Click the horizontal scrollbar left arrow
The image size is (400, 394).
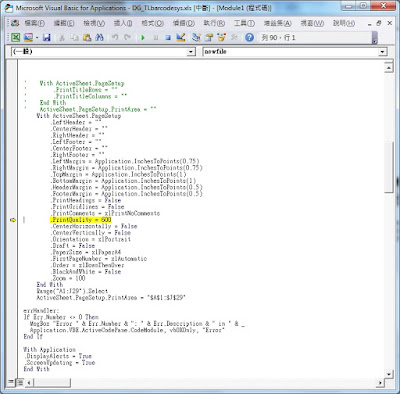[29, 383]
